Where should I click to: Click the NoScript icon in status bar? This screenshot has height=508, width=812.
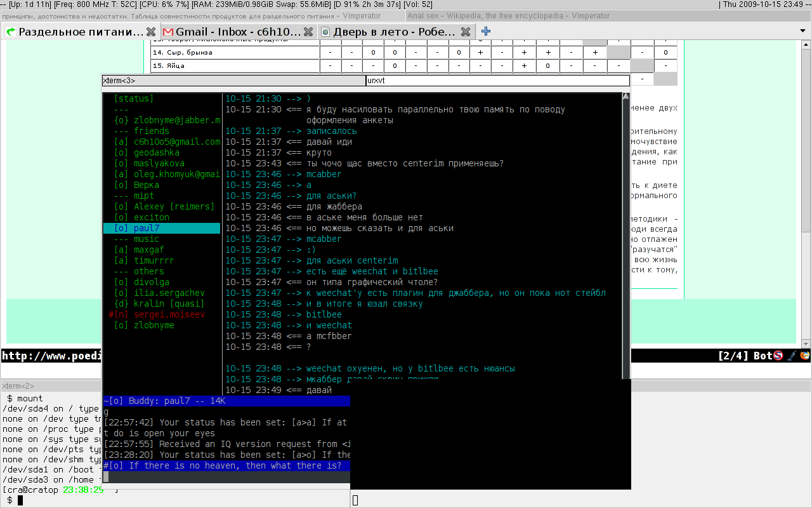778,356
